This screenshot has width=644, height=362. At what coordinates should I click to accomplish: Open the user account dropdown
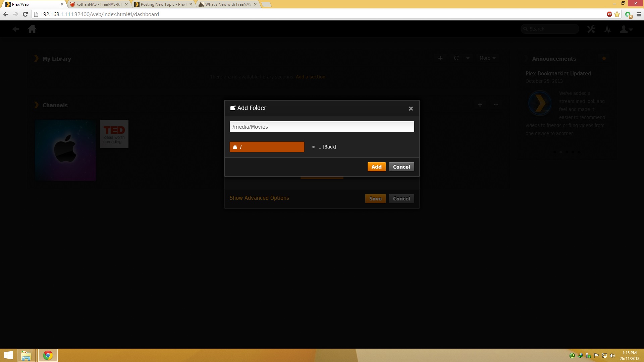[626, 29]
